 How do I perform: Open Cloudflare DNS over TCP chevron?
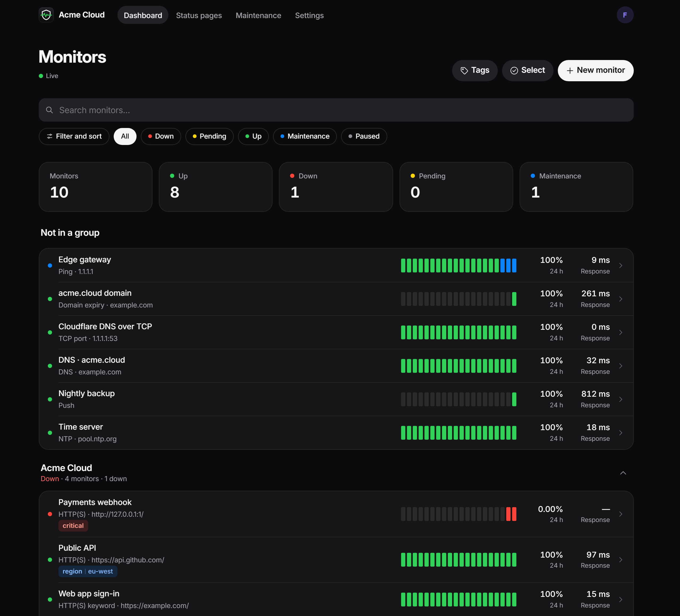620,332
